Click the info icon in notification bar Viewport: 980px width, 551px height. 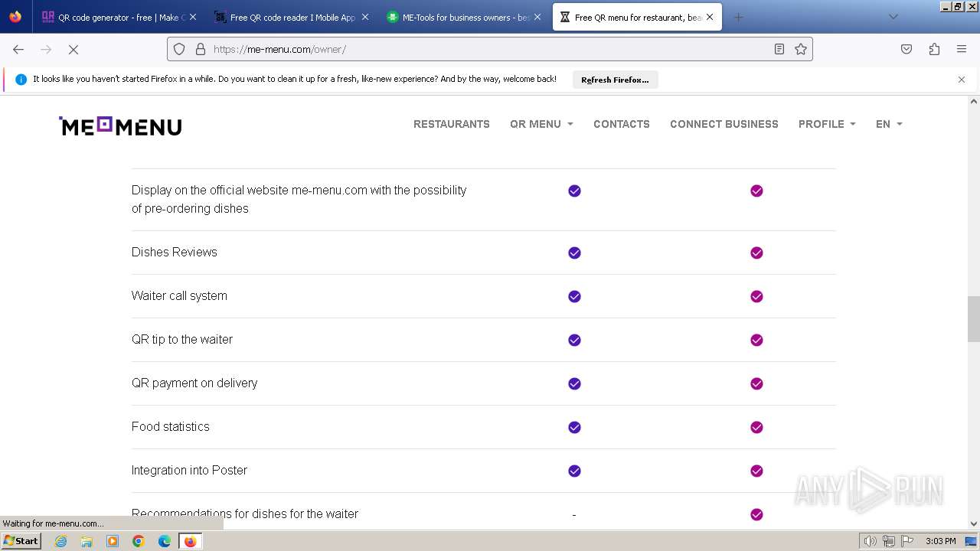[21, 80]
